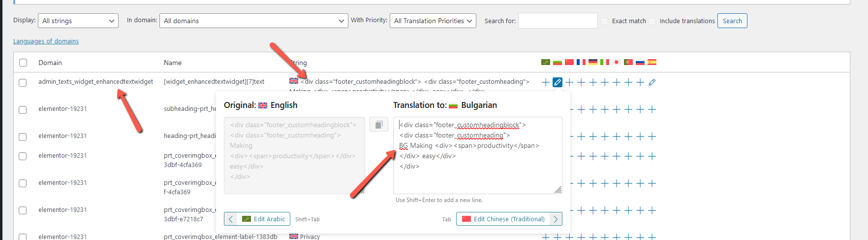Copy original text to translation box
Screen dimensions: 868x240
379,125
